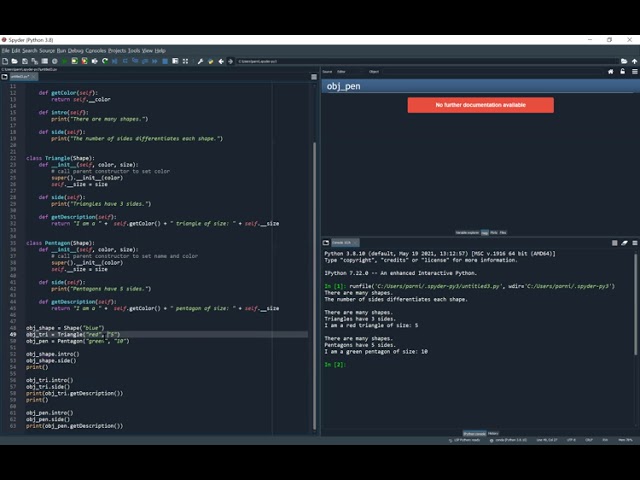Switch to the Variable explorer tab
Viewport: 640px width, 480px height.
pyautogui.click(x=467, y=233)
